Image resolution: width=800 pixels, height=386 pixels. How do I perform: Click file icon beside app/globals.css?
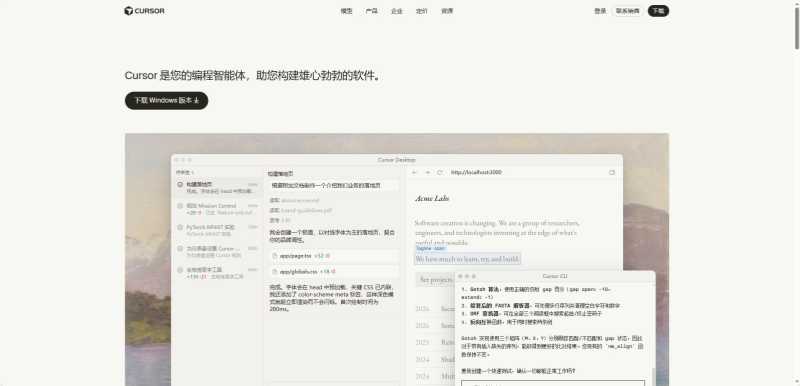click(x=274, y=272)
